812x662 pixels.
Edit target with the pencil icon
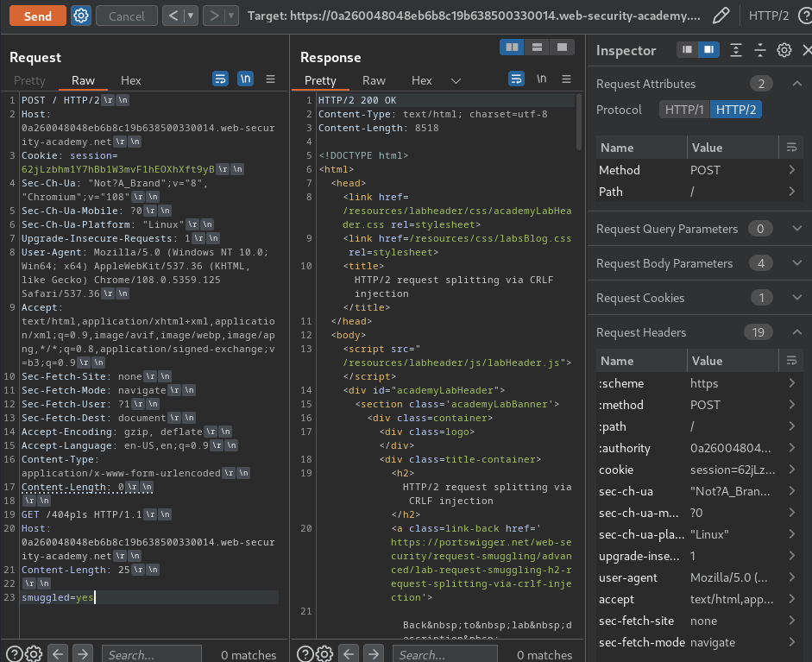coord(721,16)
